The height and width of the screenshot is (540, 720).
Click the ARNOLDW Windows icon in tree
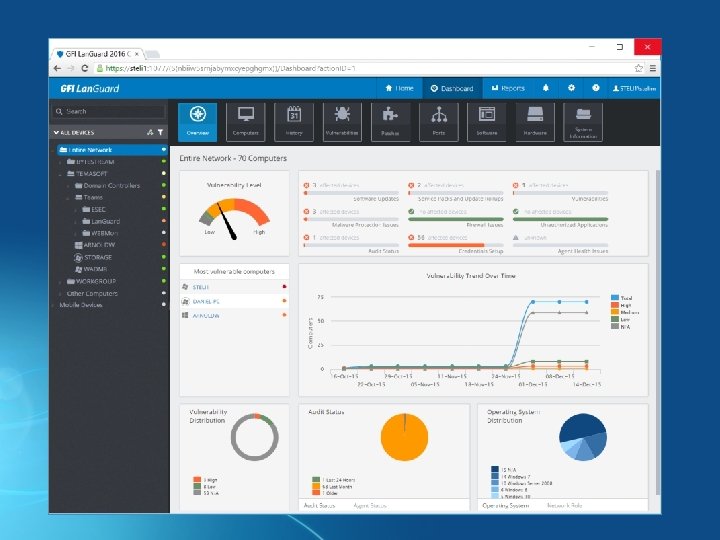79,245
